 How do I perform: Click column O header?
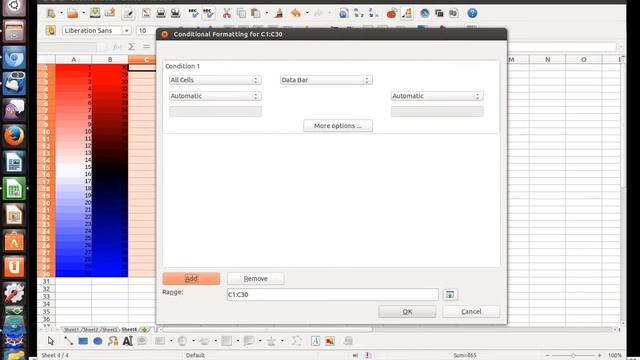click(584, 60)
